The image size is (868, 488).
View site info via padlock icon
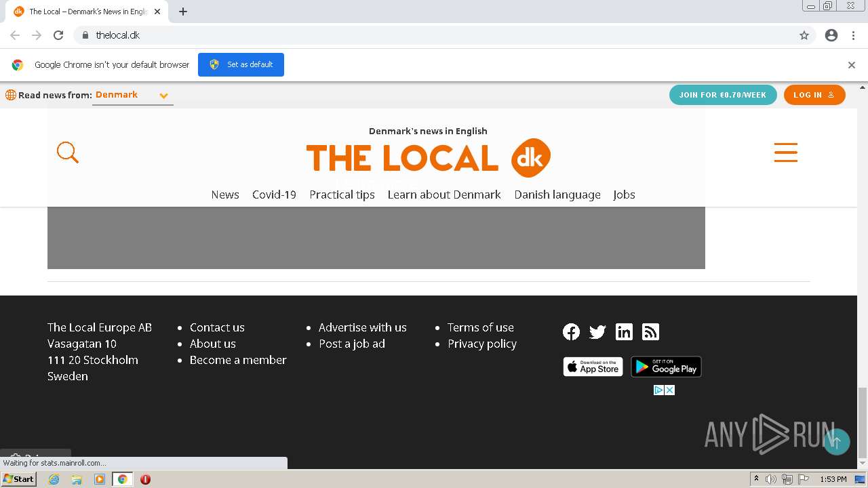pyautogui.click(x=85, y=35)
